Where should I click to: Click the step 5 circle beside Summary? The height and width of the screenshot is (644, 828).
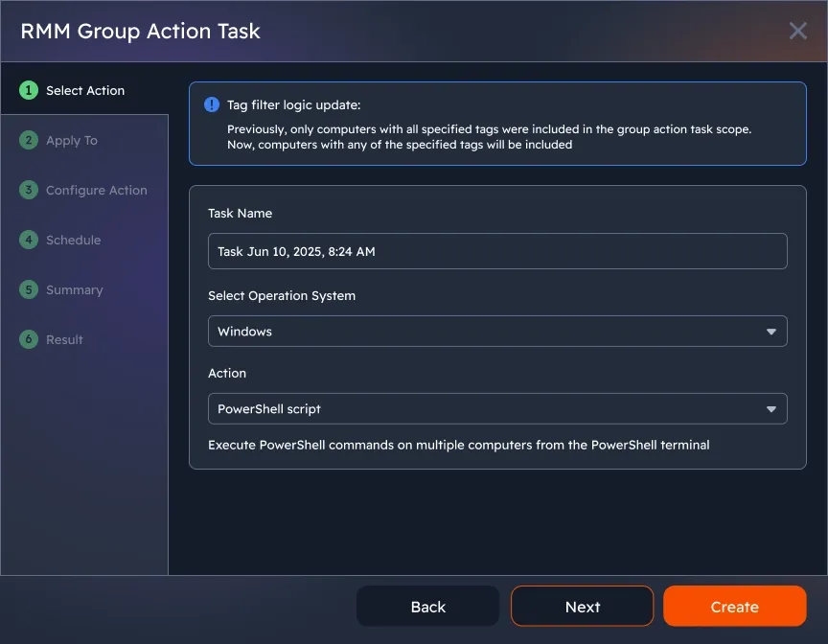click(27, 289)
